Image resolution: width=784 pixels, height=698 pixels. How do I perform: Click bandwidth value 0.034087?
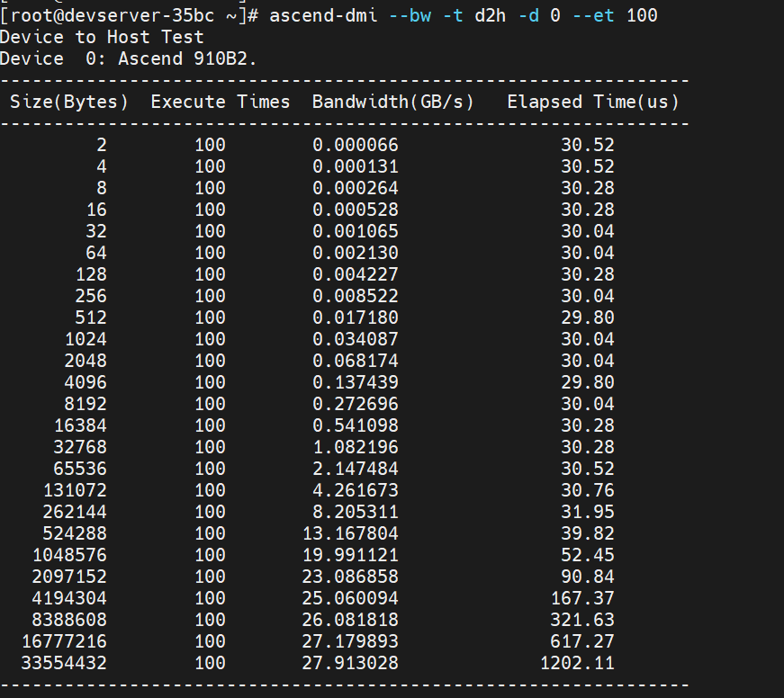(x=356, y=339)
